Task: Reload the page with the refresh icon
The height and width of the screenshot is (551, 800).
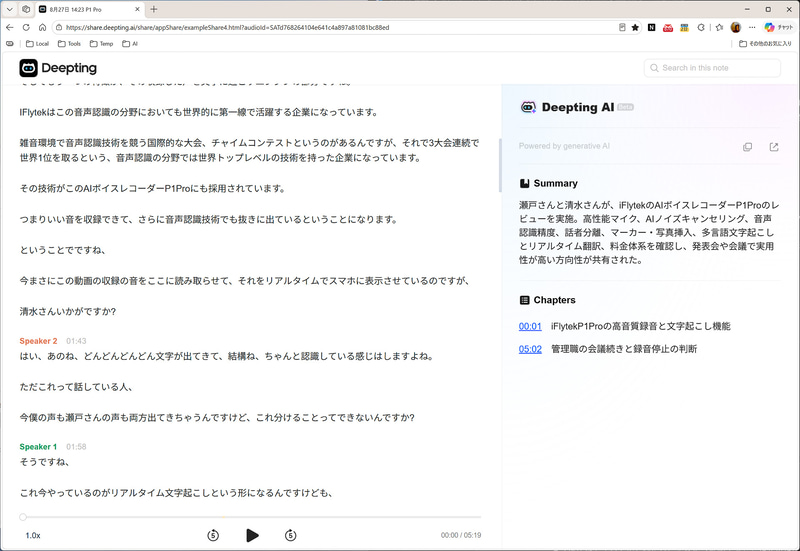Action: point(26,28)
